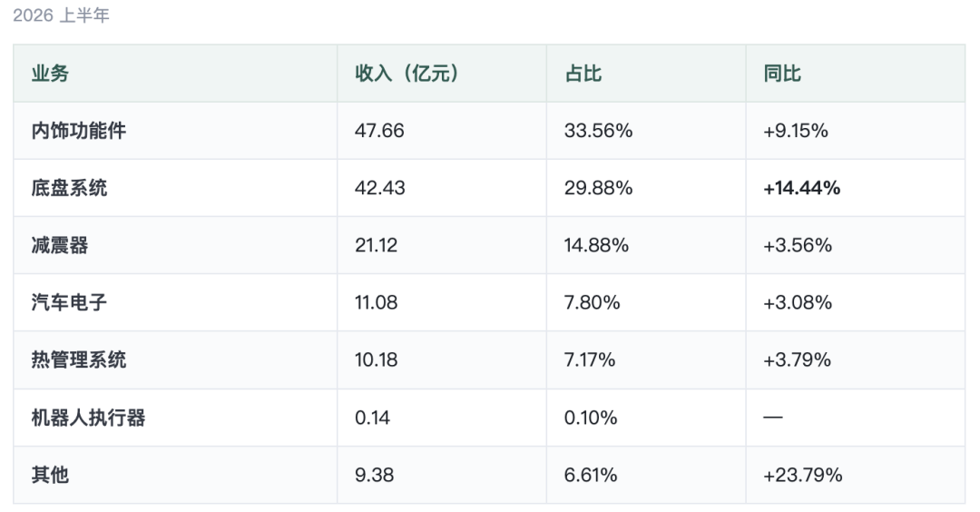Select the 减震器 row label
Screen dimensions: 980x512
click(60, 245)
